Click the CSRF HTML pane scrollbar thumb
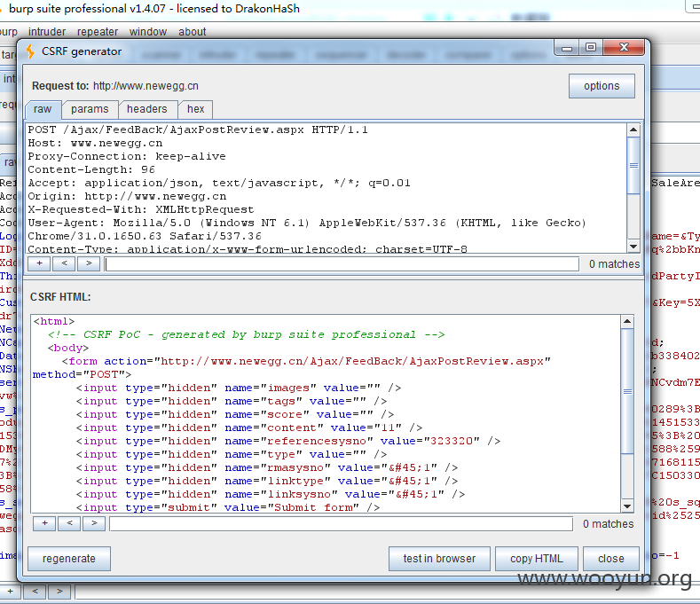This screenshot has height=604, width=700. pyautogui.click(x=627, y=391)
